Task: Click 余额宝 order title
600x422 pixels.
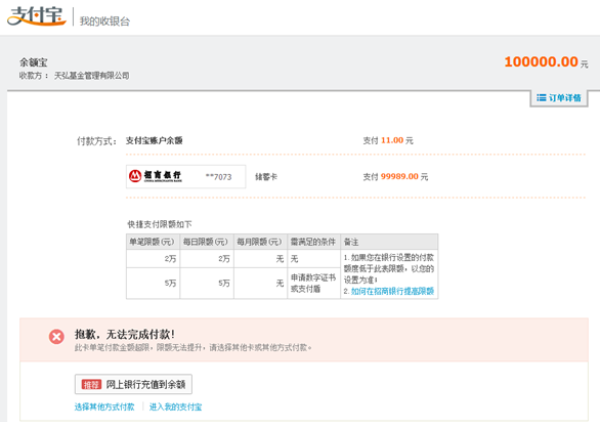Action: click(x=34, y=61)
